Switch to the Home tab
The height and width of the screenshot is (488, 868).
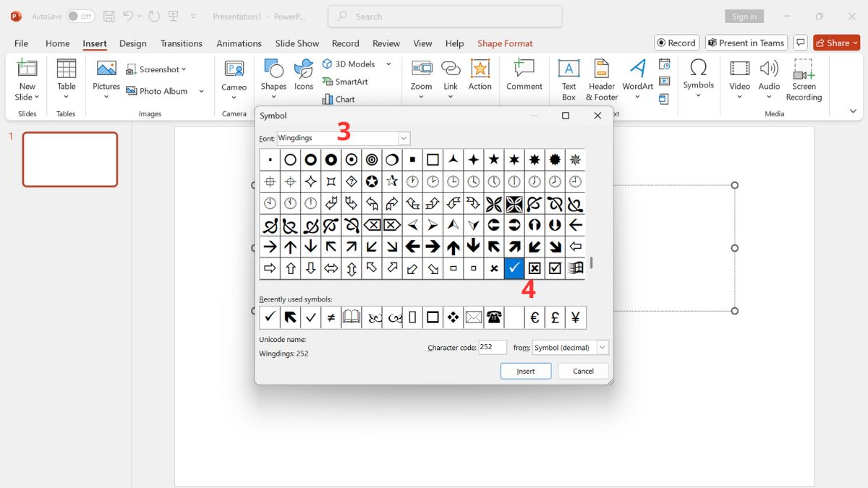(58, 43)
